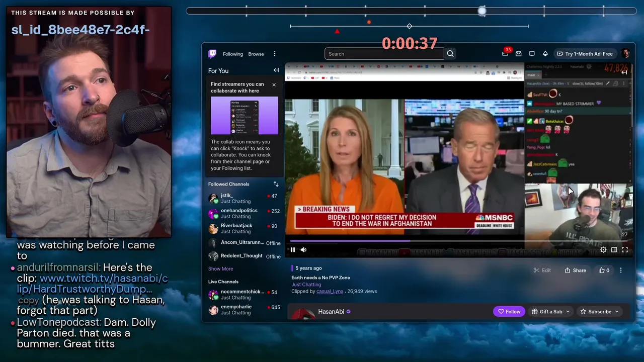Click Gift a Sub
644x362 pixels.
[547, 312]
